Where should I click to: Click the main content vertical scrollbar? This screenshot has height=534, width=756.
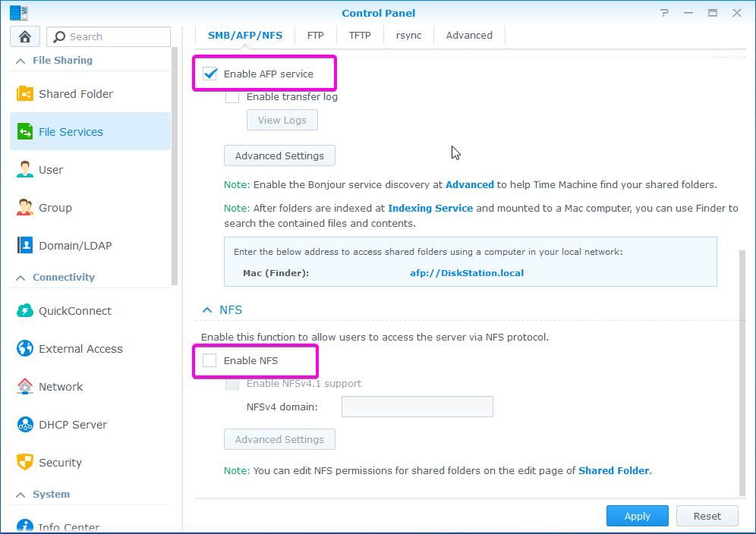(x=742, y=372)
